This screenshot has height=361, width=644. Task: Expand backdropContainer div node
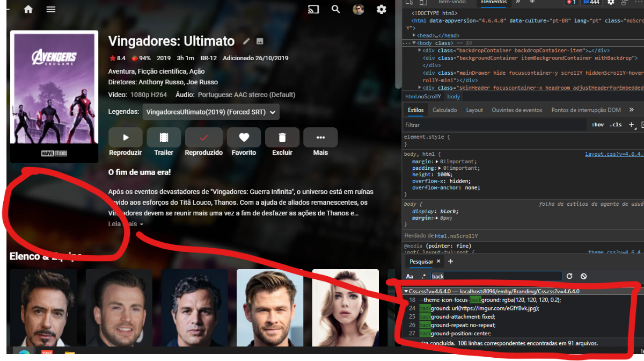coord(420,50)
